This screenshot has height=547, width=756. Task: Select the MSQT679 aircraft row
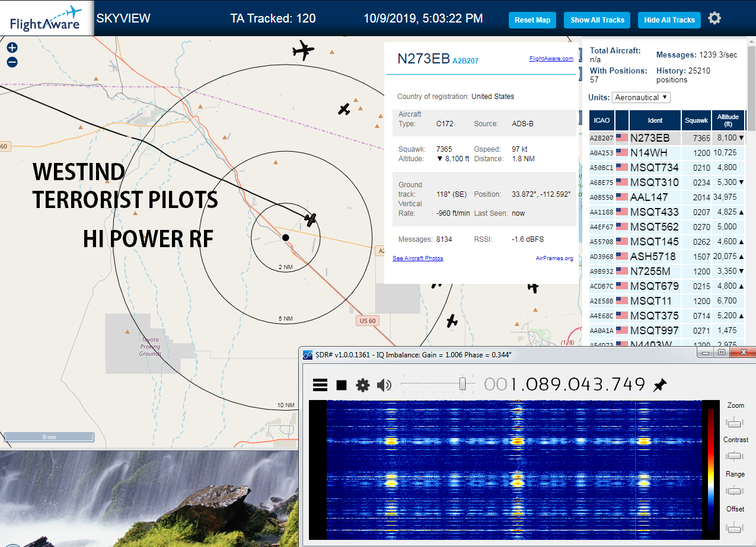tap(667, 286)
